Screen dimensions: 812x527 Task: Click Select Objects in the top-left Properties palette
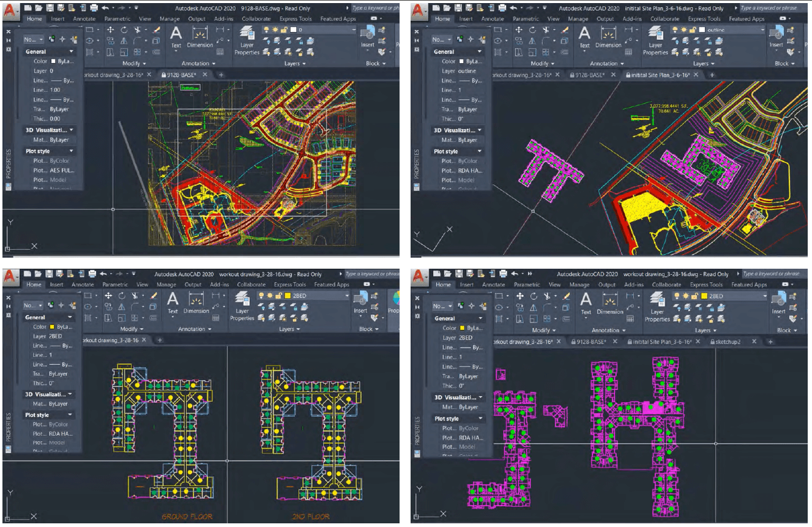(x=61, y=39)
